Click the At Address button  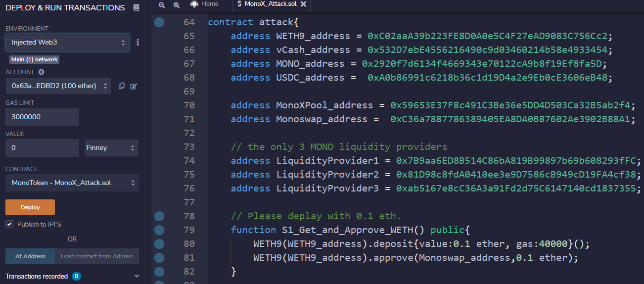point(30,256)
